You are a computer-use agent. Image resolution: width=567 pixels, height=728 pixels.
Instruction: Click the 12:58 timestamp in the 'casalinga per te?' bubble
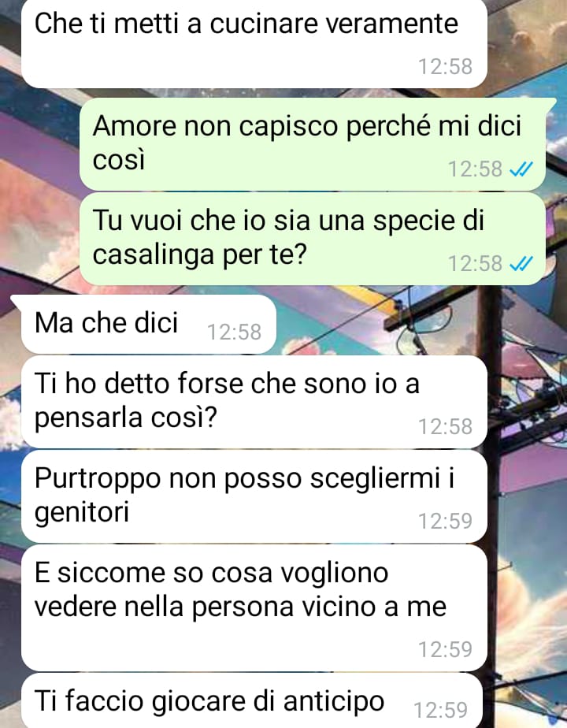475,264
